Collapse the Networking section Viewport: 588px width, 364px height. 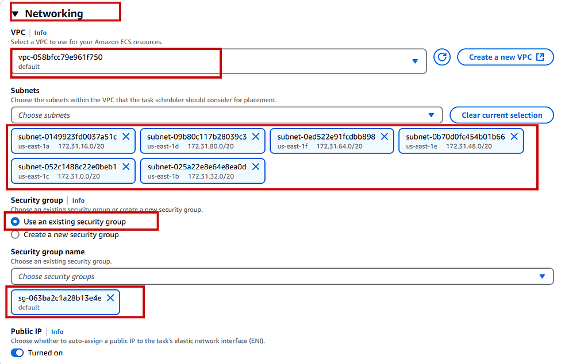(x=15, y=14)
